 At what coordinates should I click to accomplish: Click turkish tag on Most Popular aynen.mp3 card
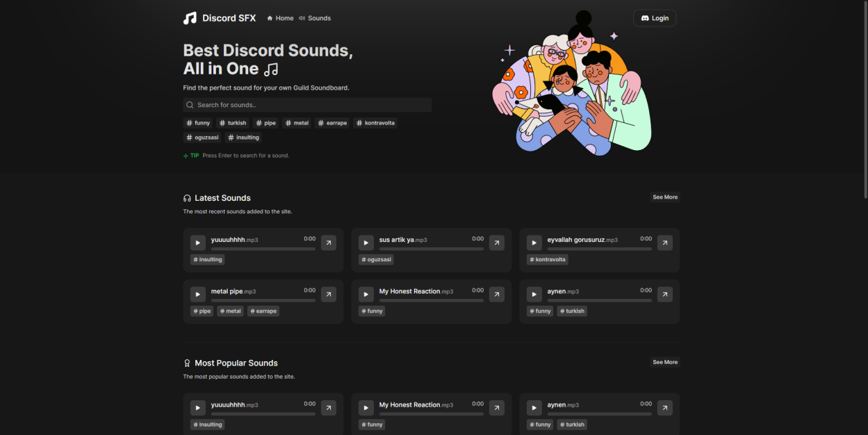572,425
